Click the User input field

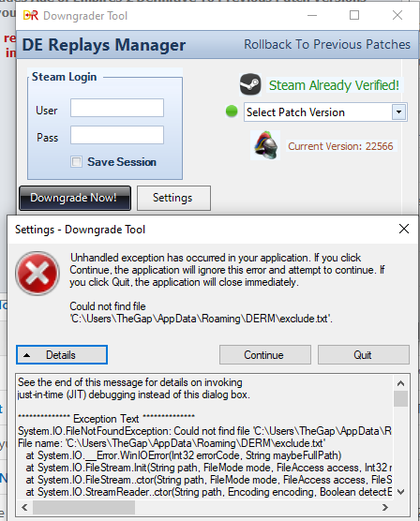tap(117, 108)
